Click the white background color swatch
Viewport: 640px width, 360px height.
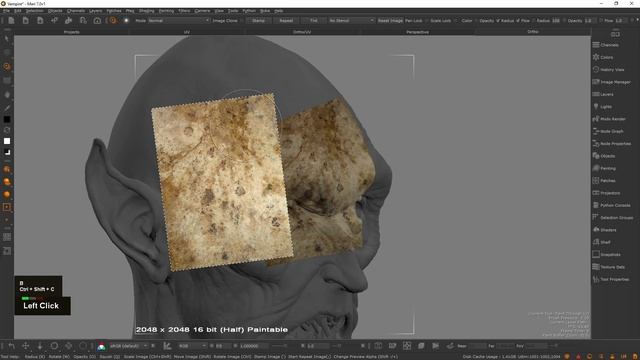(7, 141)
